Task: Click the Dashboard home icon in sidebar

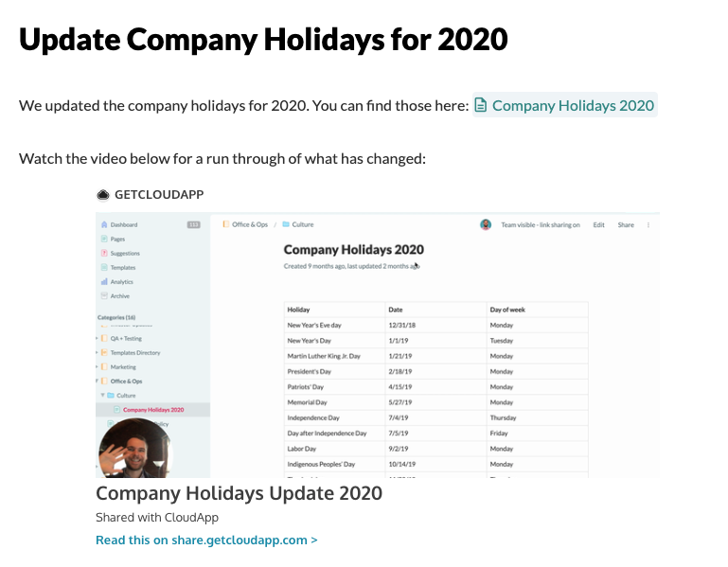Action: [104, 224]
